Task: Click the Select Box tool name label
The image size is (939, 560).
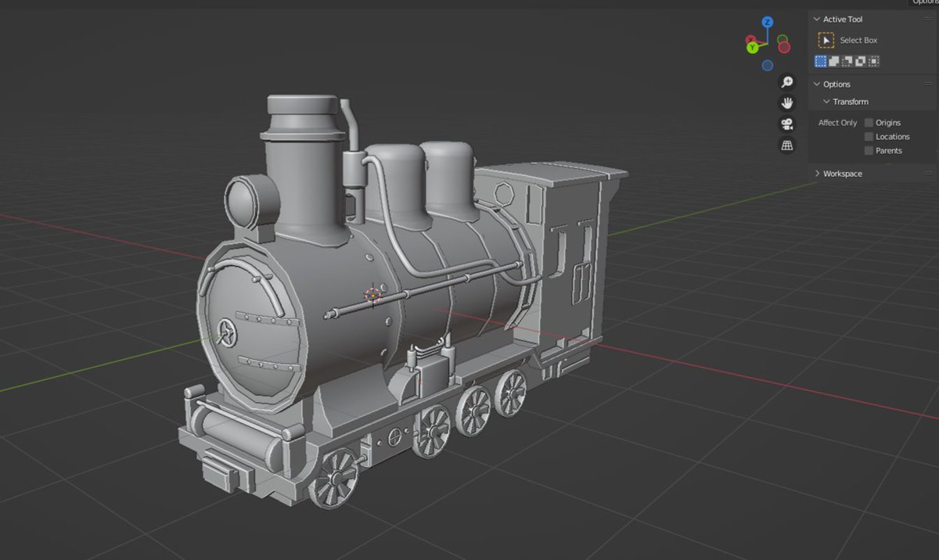Action: 858,40
